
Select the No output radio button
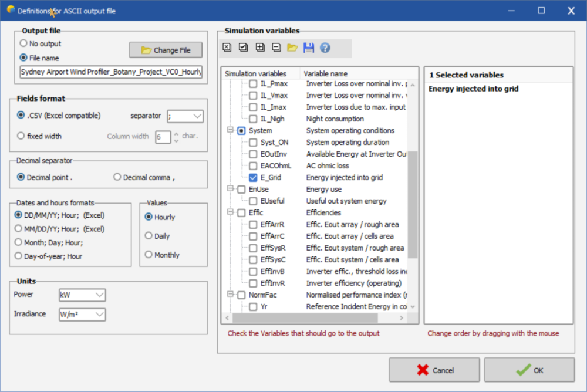coord(23,43)
